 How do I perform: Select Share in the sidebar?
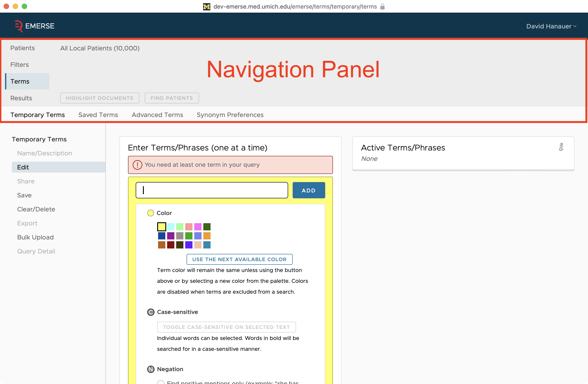26,181
